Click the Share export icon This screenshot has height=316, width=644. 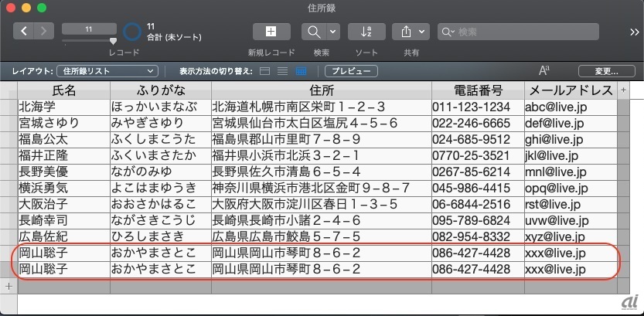coord(405,32)
